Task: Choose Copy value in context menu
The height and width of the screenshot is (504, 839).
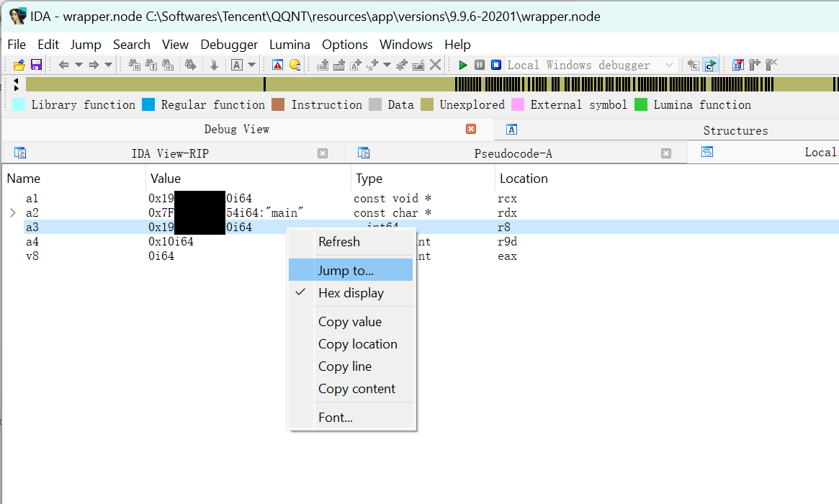Action: (x=350, y=322)
